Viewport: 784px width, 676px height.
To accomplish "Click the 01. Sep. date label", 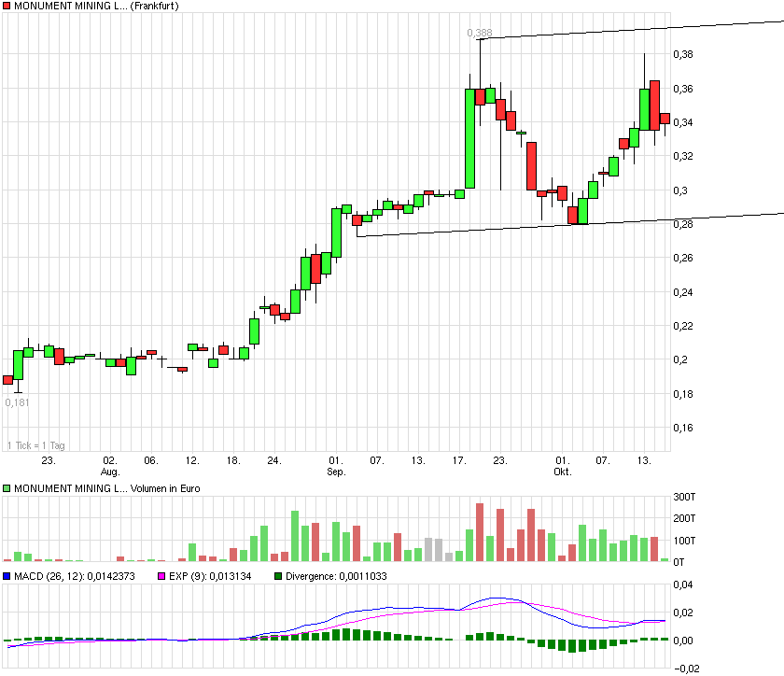I will tap(336, 466).
